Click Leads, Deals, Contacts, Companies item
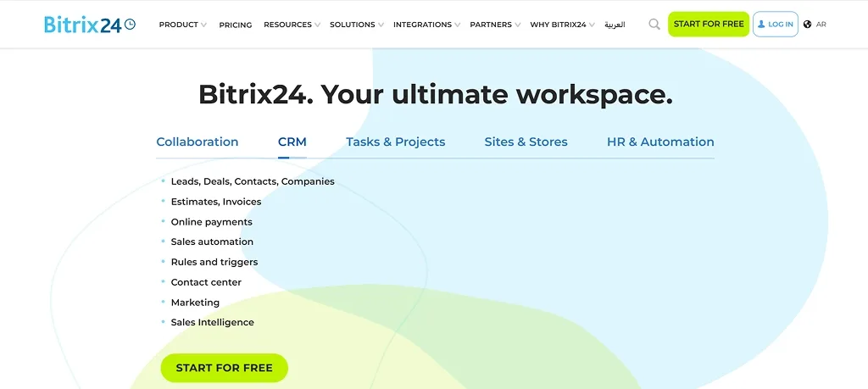The image size is (868, 389). pyautogui.click(x=253, y=181)
